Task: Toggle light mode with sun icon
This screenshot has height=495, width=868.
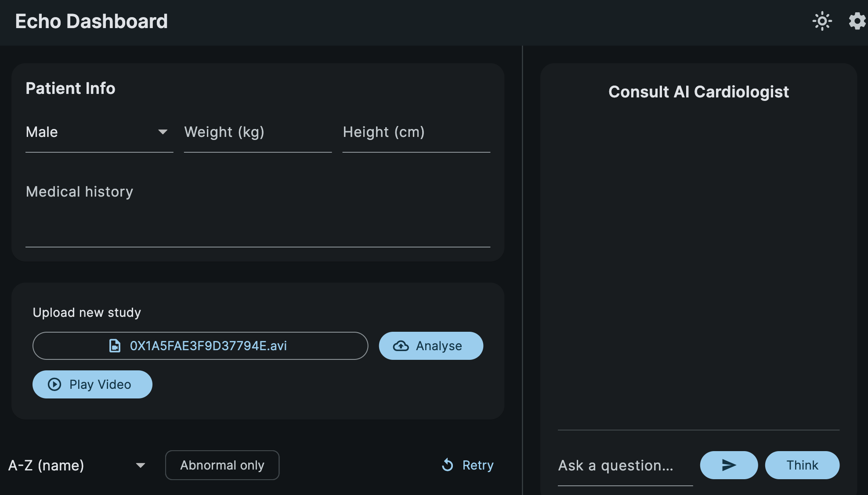Action: tap(822, 21)
